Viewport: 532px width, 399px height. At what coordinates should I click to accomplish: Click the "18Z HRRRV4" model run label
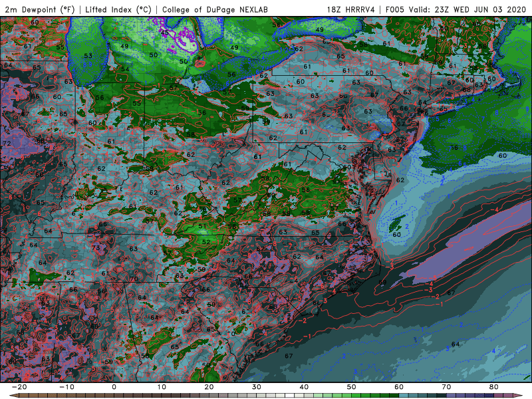point(351,9)
